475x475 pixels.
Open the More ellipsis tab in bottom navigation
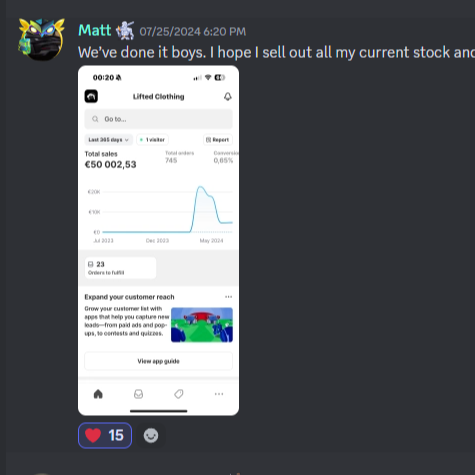click(219, 394)
